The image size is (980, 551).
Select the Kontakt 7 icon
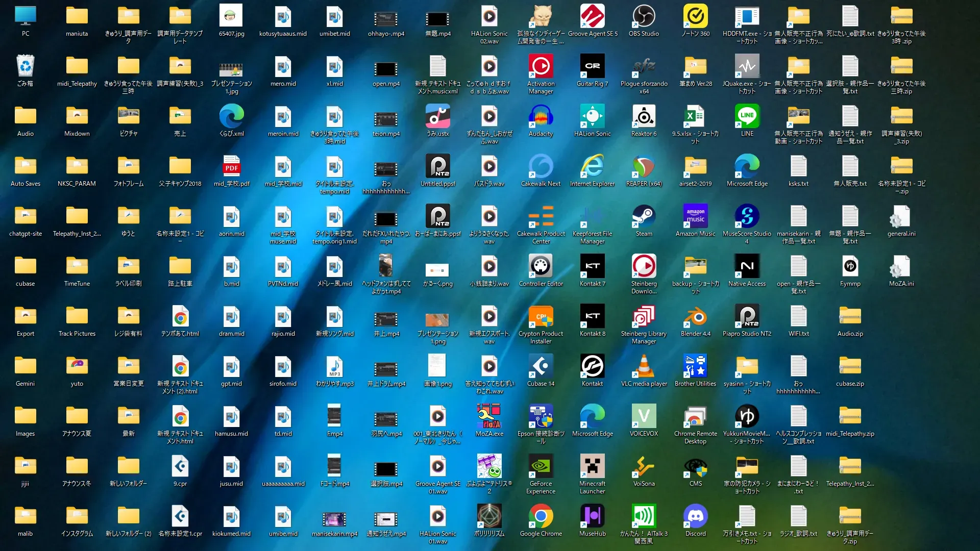592,267
